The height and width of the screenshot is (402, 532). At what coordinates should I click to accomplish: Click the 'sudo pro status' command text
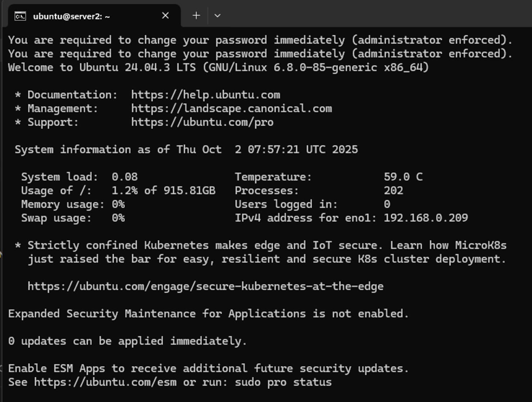(x=283, y=382)
